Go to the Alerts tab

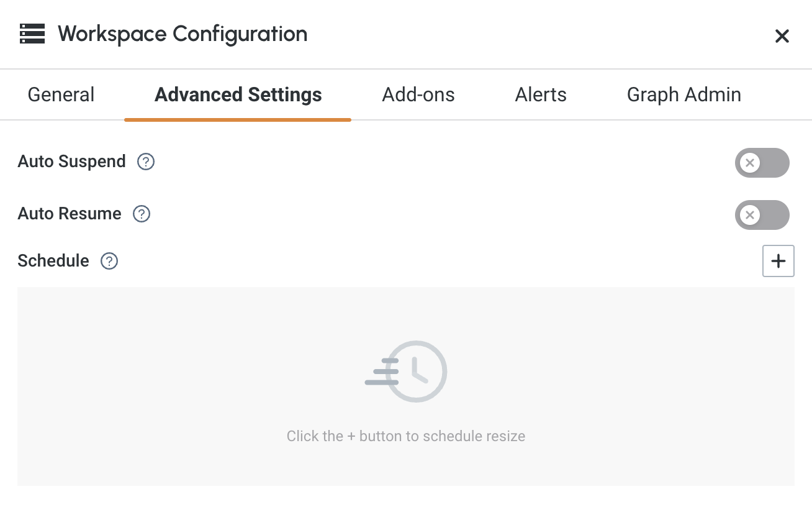[541, 94]
